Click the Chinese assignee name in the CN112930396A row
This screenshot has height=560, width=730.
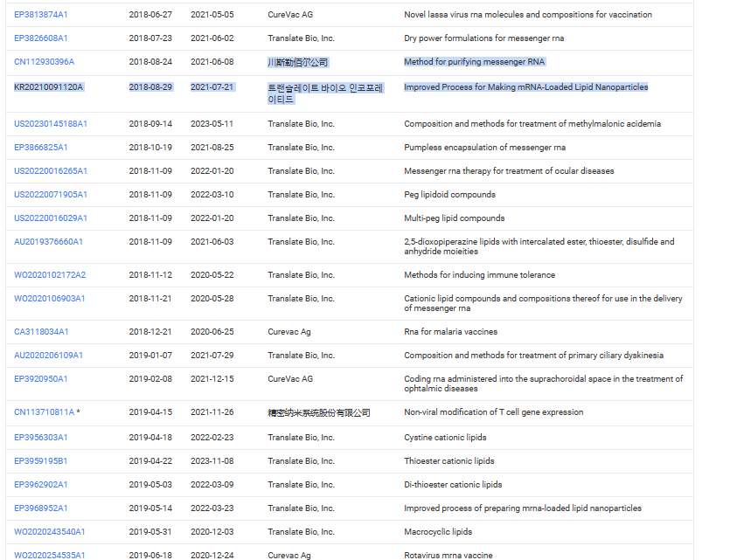(298, 62)
